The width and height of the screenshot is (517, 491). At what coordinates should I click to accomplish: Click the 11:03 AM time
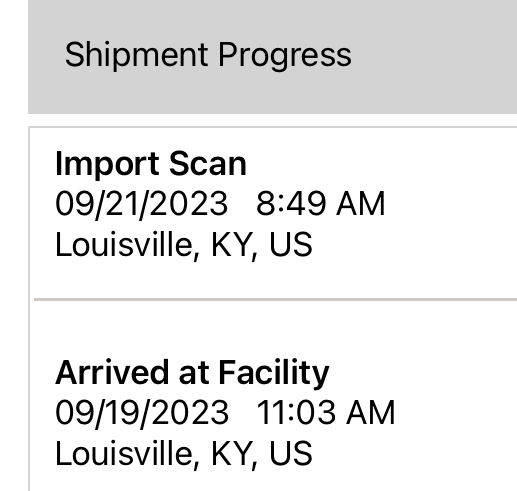[x=326, y=412]
